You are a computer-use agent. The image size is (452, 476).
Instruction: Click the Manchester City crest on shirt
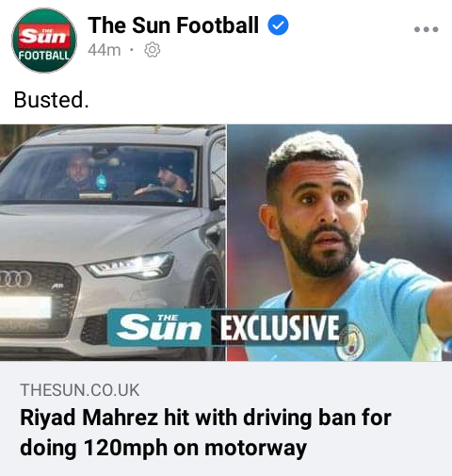(x=350, y=342)
